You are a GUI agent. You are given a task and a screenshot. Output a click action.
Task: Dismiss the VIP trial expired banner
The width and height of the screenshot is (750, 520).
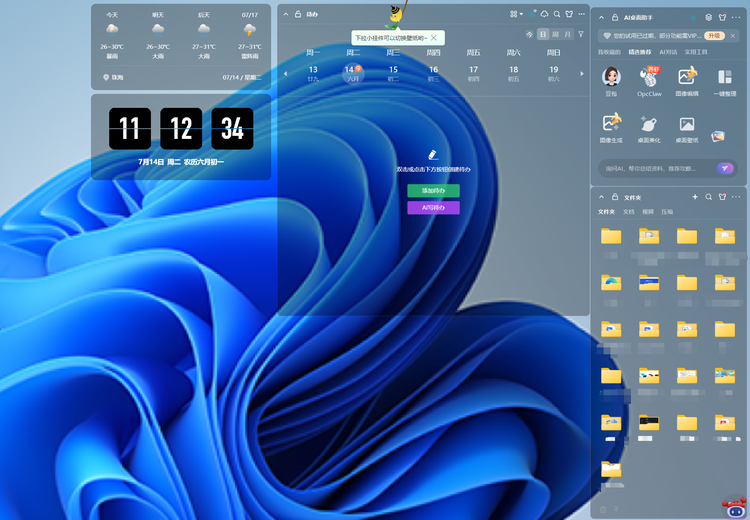(x=733, y=36)
